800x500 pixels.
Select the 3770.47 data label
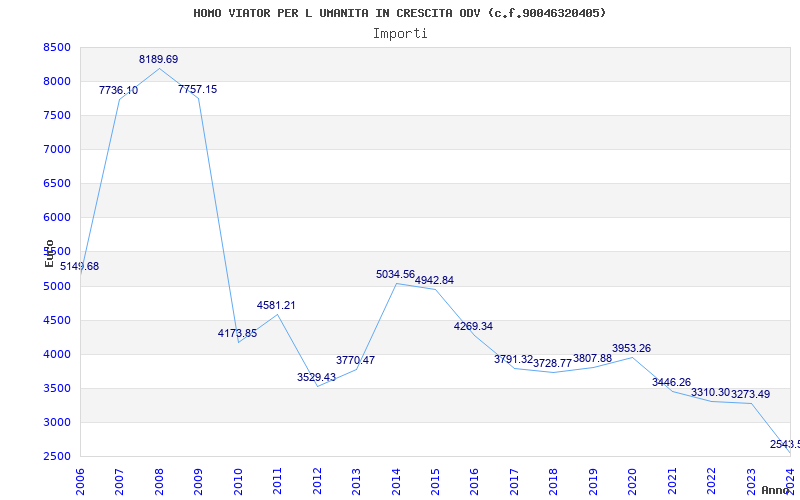(355, 360)
